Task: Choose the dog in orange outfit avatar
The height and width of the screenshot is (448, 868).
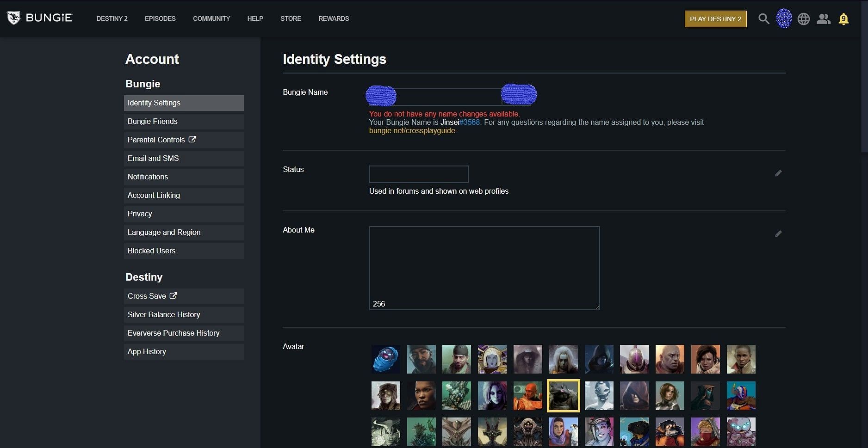Action: click(670, 432)
